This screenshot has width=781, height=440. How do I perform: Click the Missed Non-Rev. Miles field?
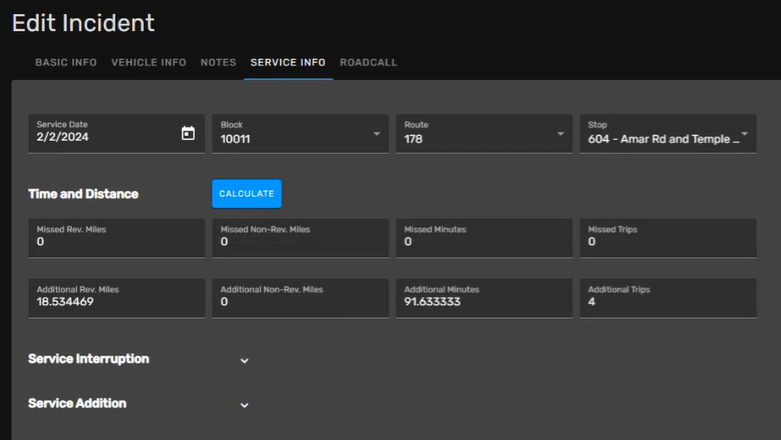pyautogui.click(x=300, y=241)
